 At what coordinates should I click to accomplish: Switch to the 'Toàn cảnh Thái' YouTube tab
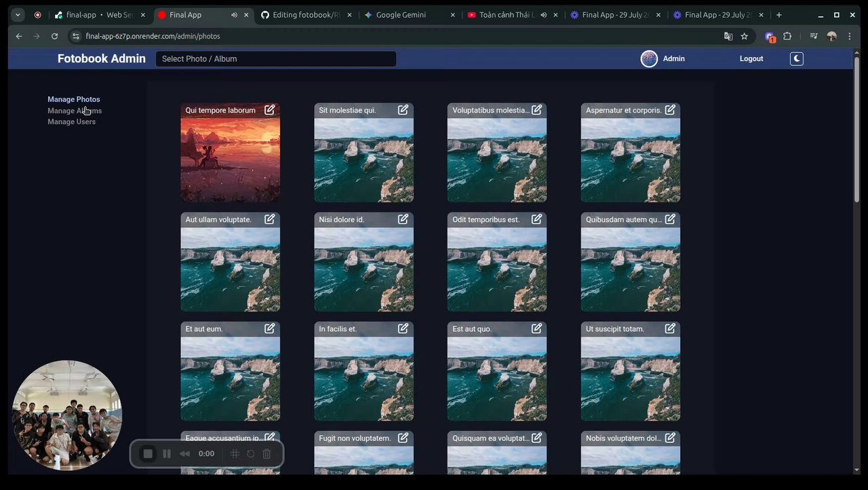[x=513, y=15]
